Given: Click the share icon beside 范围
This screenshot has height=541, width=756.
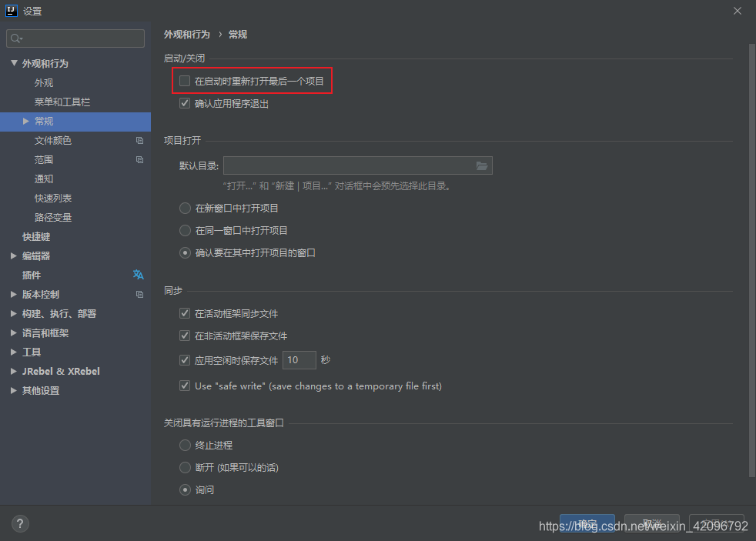Looking at the screenshot, I should click(139, 159).
